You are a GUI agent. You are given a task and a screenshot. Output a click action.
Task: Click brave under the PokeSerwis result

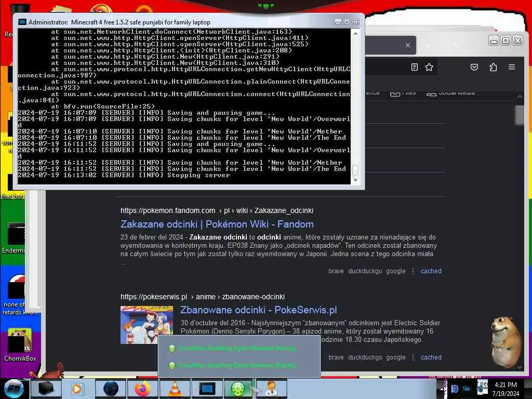click(336, 357)
